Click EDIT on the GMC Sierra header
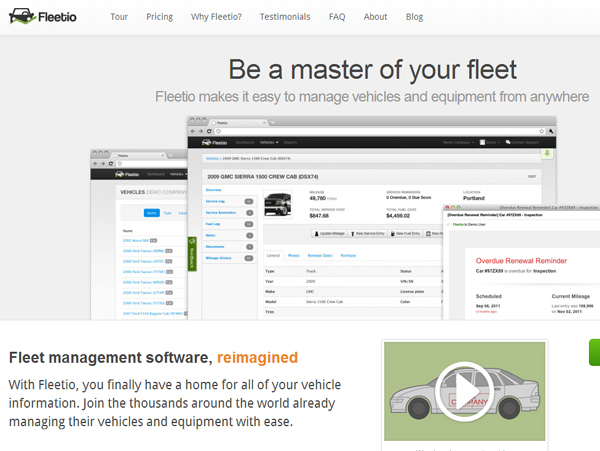600x451 pixels. 532,177
